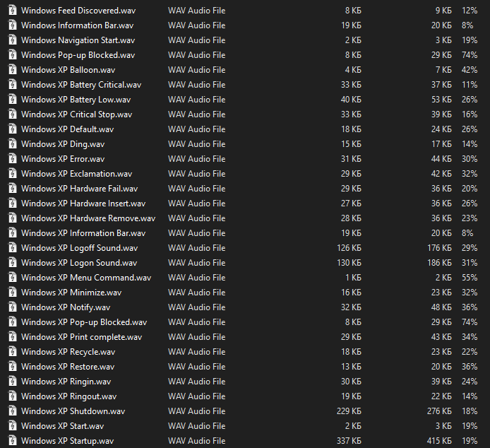Select the file name Windows XP Balloon.wav
The image size is (490, 448).
point(68,70)
